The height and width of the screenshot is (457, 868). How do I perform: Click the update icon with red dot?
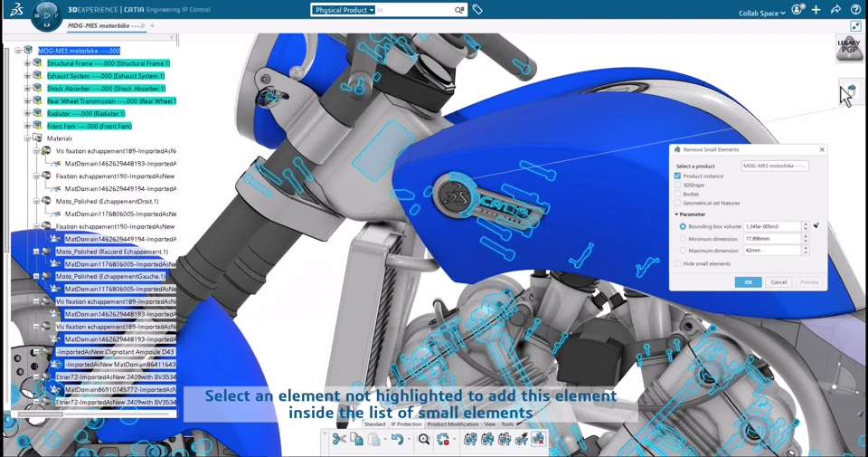coord(442,439)
